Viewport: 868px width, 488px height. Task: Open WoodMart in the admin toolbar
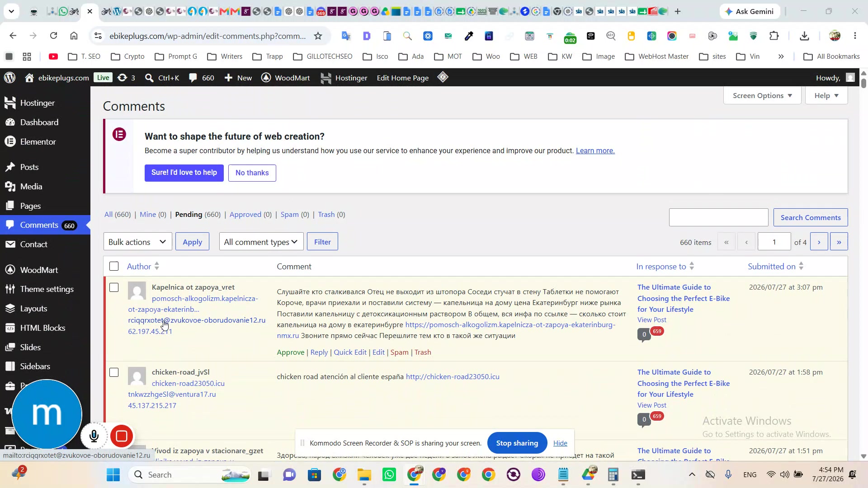click(286, 78)
